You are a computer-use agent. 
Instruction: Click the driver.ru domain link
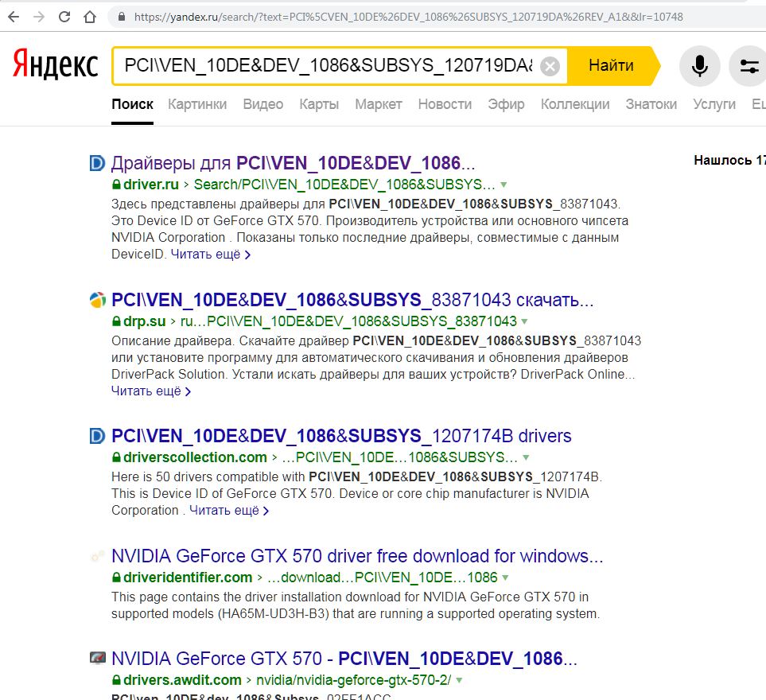click(151, 185)
